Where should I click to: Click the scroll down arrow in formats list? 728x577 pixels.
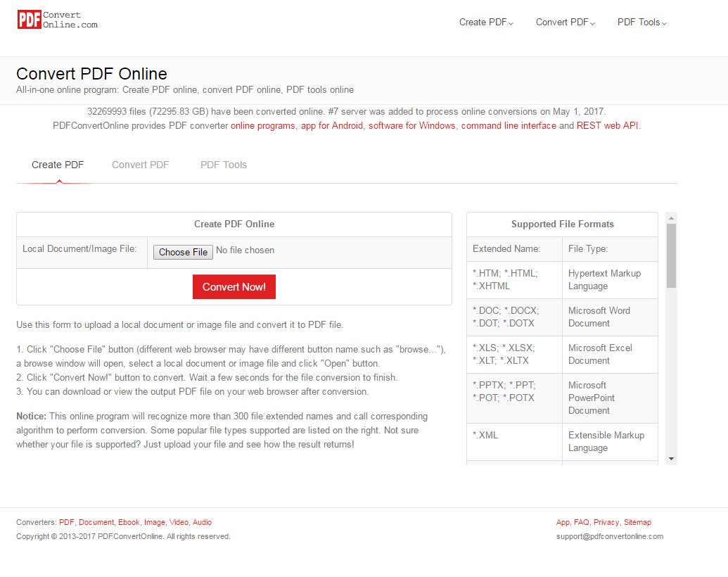(671, 459)
